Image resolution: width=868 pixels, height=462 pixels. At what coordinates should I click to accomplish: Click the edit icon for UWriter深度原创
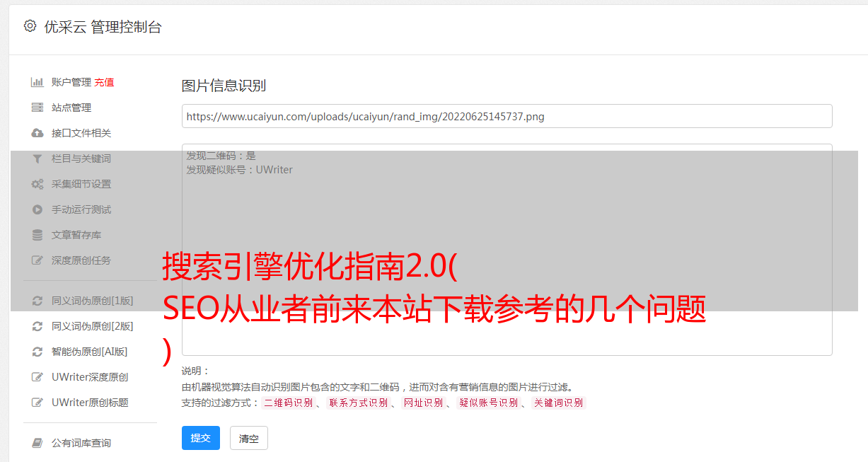tap(37, 377)
